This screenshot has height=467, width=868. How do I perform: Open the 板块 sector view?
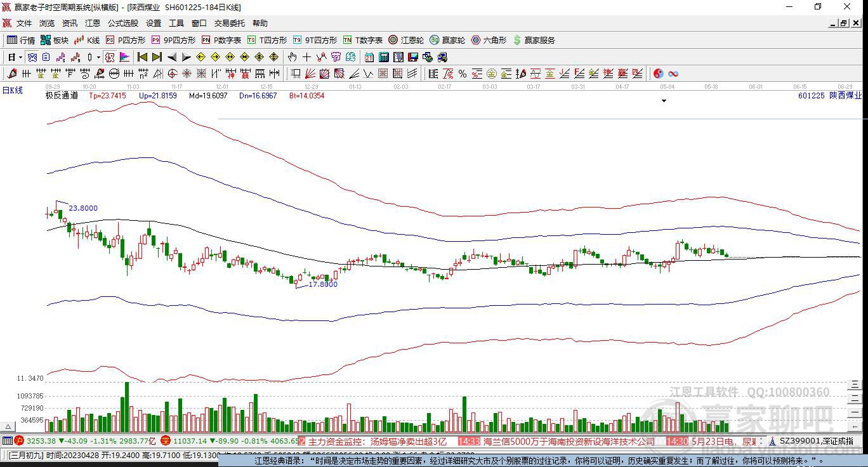click(x=55, y=40)
